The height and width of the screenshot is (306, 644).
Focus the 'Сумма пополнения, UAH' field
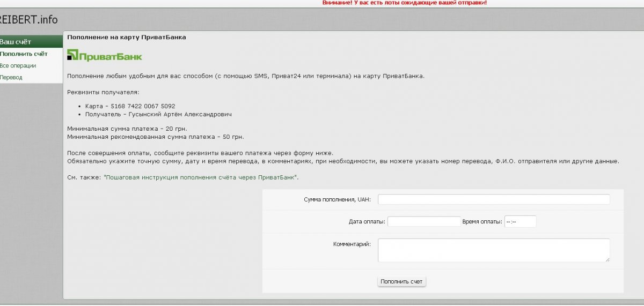494,199
